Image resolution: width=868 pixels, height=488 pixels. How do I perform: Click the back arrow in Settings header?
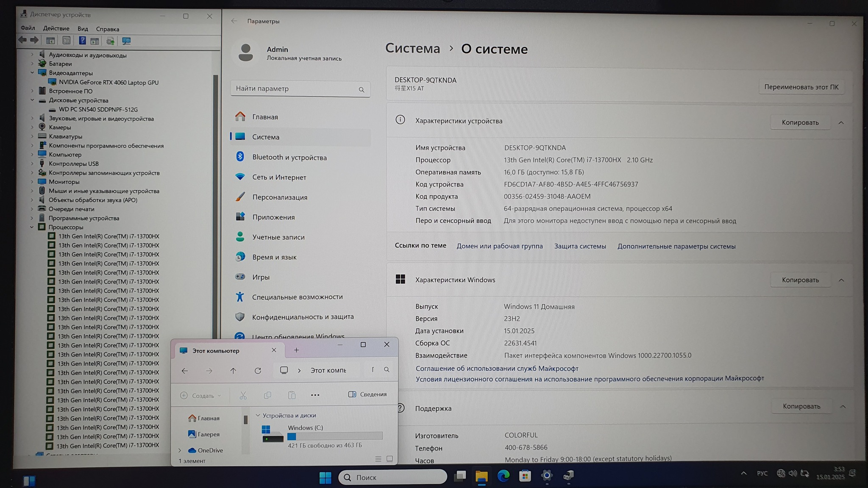pyautogui.click(x=234, y=21)
